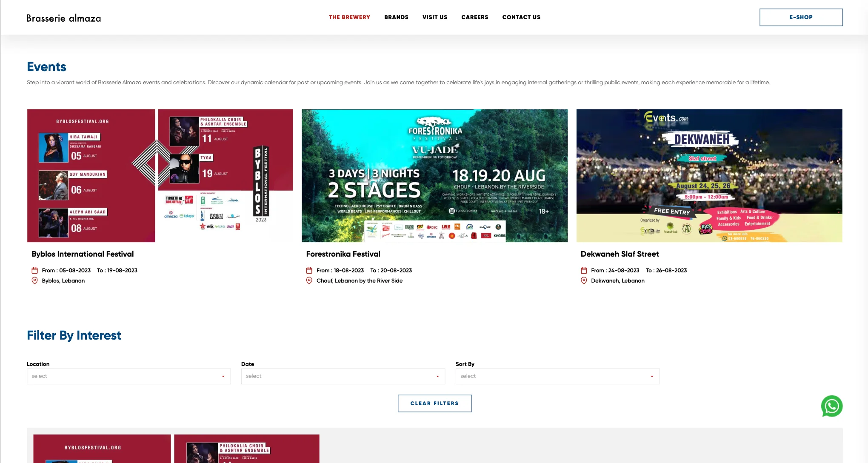Click 'From : 05-08-2023' date text
This screenshot has width=868, height=463.
[x=66, y=271]
